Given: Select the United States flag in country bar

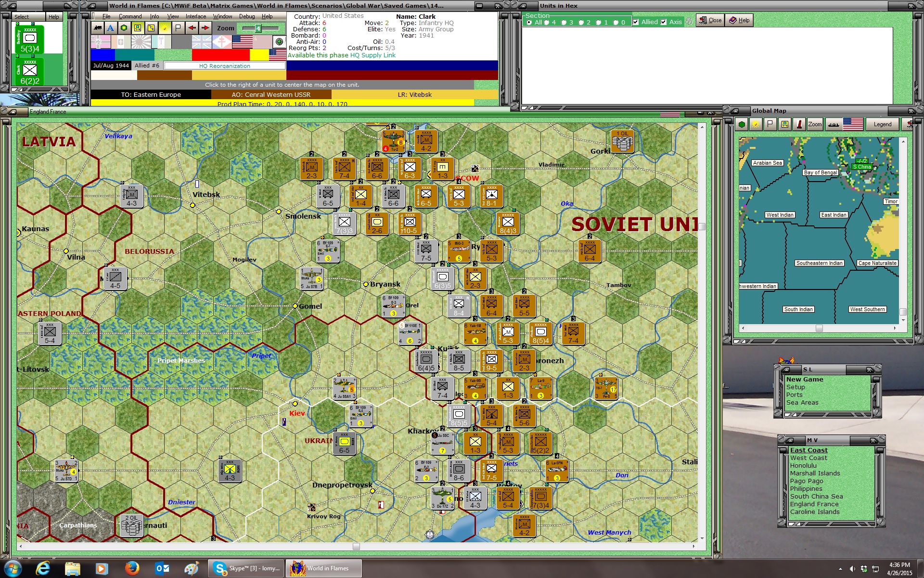Looking at the screenshot, I should (x=242, y=42).
